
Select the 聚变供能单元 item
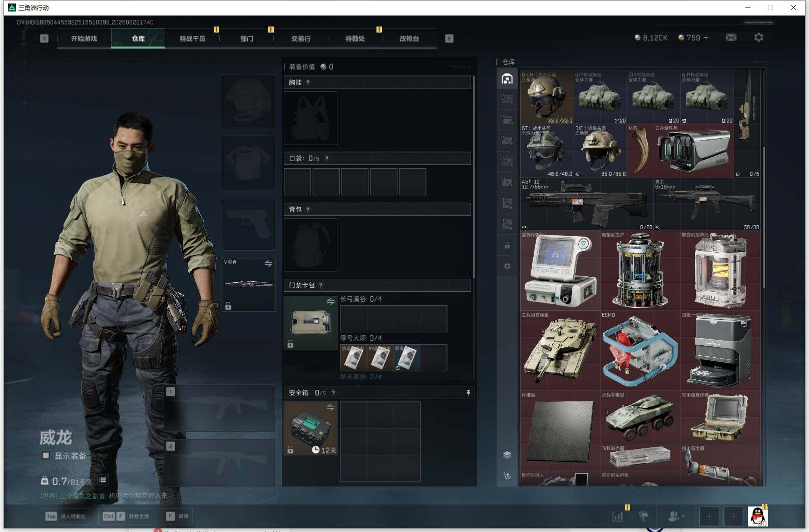coord(720,271)
